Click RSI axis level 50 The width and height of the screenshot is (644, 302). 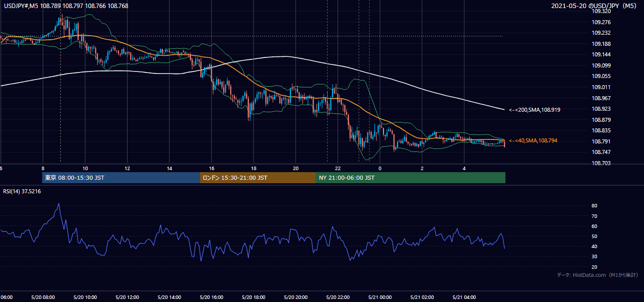595,236
